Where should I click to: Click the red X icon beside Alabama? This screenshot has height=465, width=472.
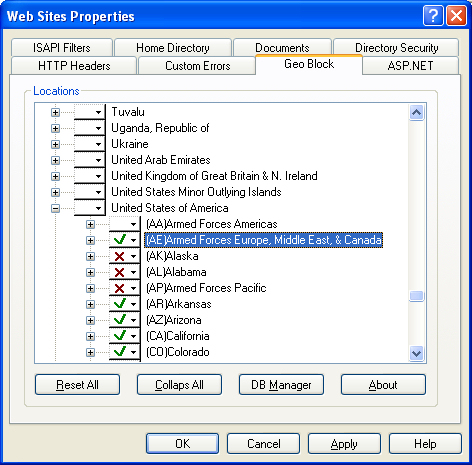click(x=119, y=272)
